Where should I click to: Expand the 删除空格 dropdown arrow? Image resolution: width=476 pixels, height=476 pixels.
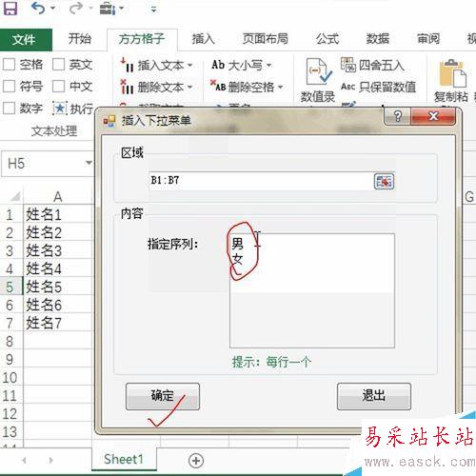point(280,87)
